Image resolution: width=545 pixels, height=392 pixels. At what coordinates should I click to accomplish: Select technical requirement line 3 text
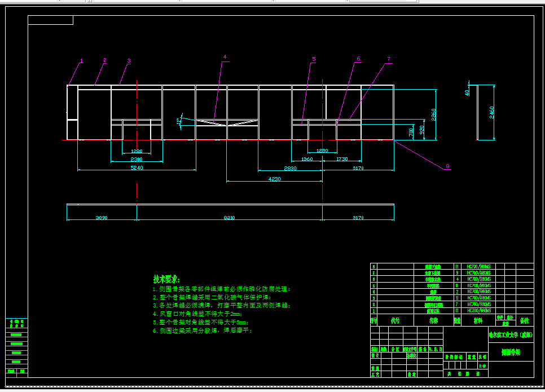pos(221,305)
